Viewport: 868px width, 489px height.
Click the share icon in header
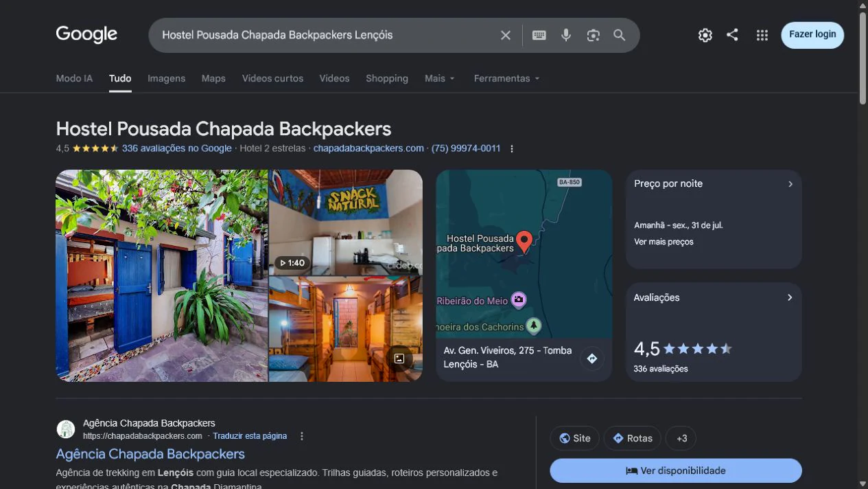click(x=733, y=35)
